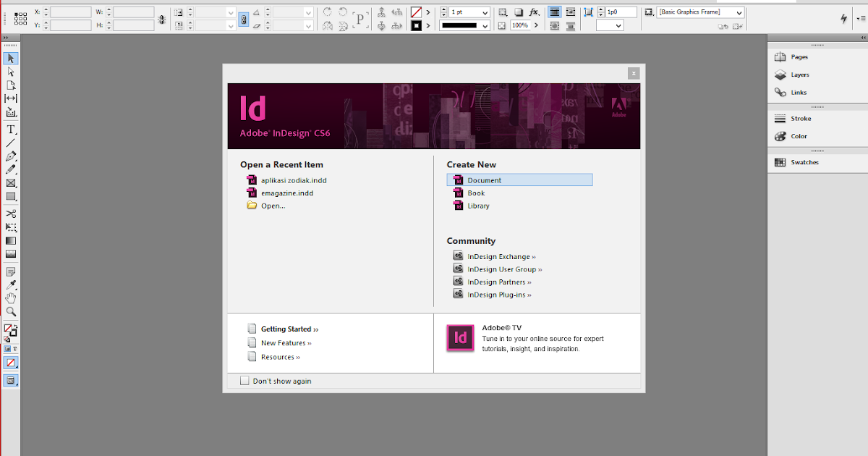This screenshot has height=456, width=868.
Task: Enable the no text wrap option
Action: (555, 12)
